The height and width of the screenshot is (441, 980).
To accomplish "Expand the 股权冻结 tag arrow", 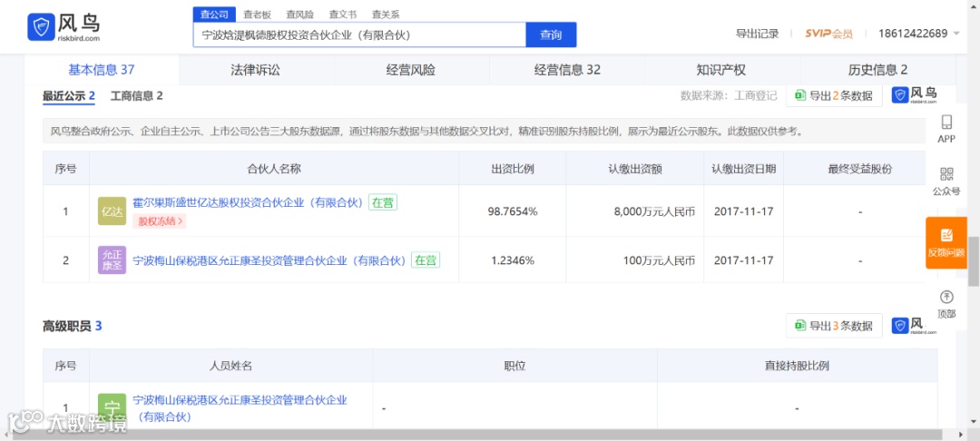I will (x=181, y=220).
